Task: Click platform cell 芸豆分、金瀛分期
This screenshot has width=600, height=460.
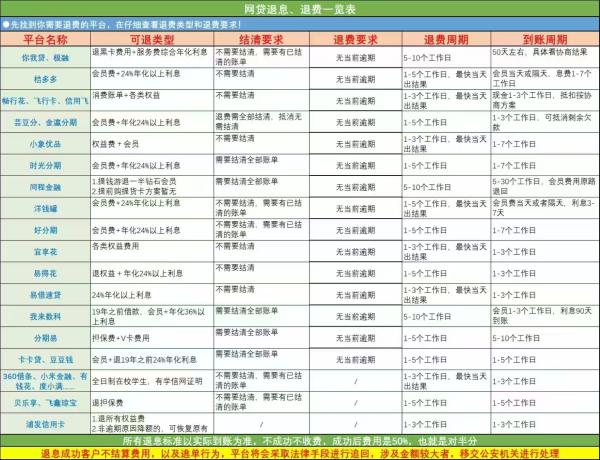Action: point(45,122)
